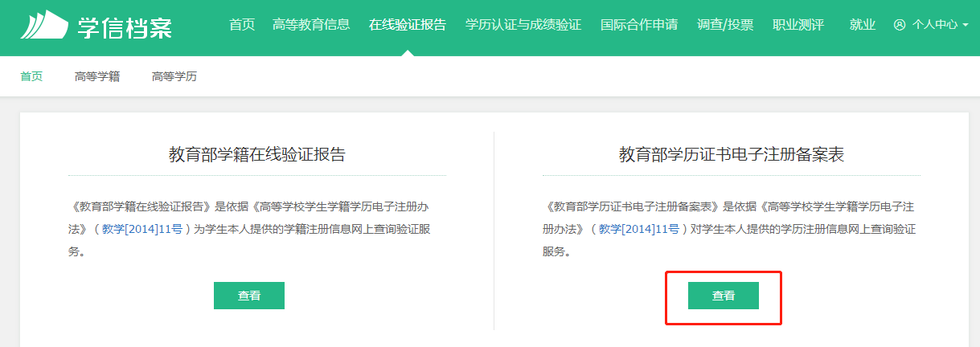Screen dimensions: 980x347
Task: Click the 个人中心 user avatar icon
Action: click(900, 25)
